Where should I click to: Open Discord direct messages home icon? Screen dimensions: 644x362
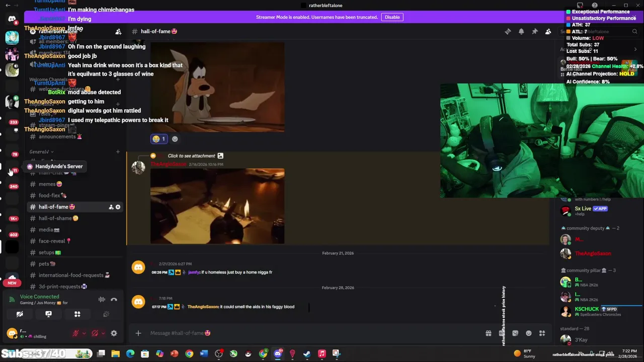pos(12,19)
